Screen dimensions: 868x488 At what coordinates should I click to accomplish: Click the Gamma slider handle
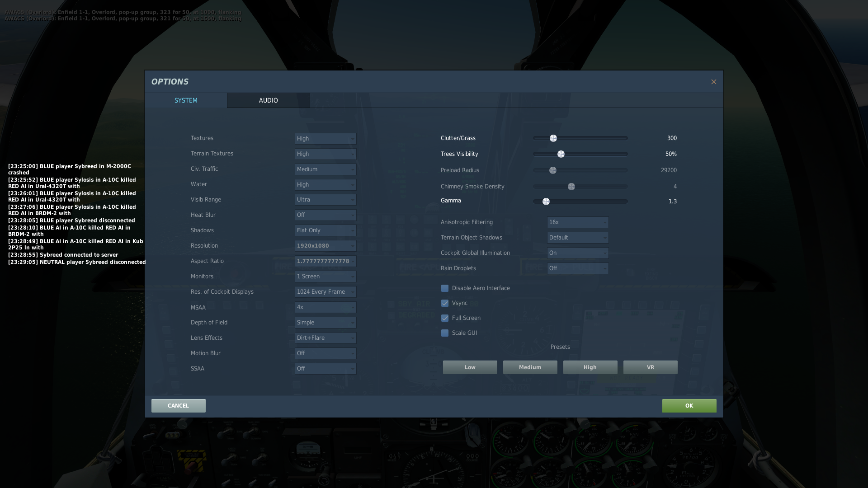546,202
